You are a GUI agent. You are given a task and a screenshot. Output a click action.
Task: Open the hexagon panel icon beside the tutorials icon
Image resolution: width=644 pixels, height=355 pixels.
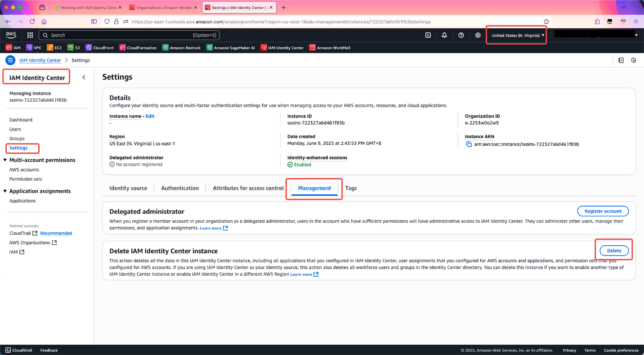tap(634, 60)
